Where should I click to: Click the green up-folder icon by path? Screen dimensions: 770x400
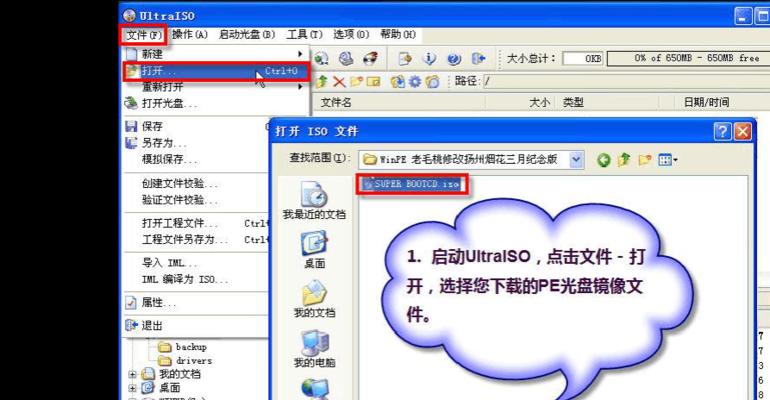(322, 81)
